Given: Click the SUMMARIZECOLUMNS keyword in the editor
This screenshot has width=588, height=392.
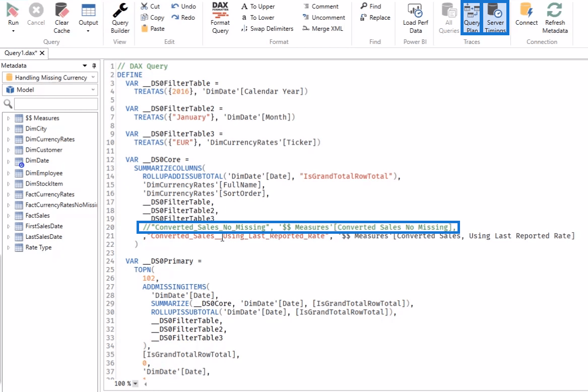Looking at the screenshot, I should pyautogui.click(x=168, y=168).
